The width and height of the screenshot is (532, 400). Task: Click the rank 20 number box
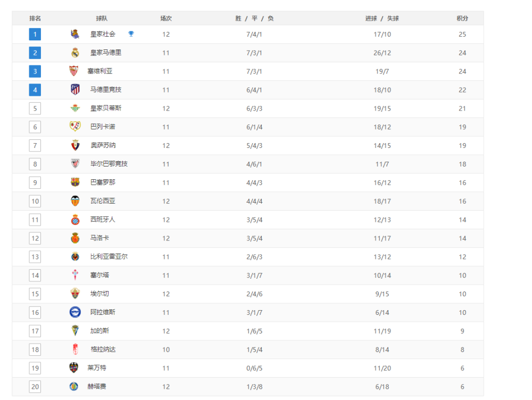click(x=35, y=387)
